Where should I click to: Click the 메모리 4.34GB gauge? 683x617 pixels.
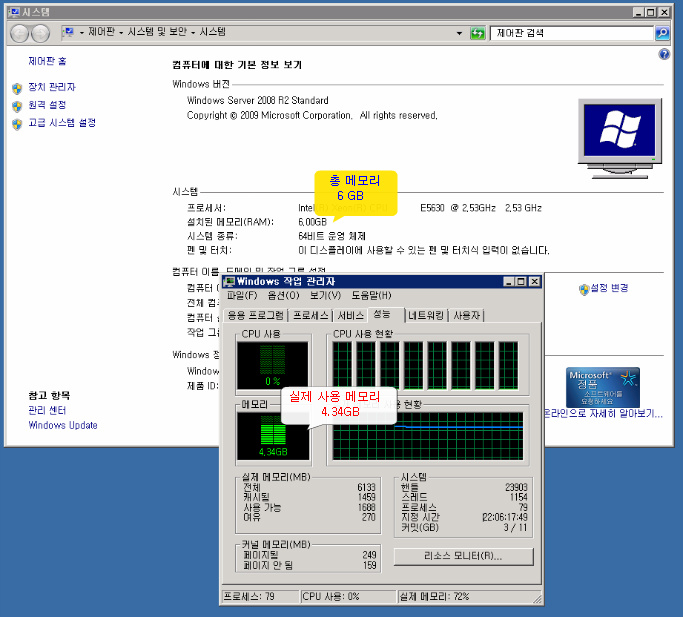tap(273, 436)
